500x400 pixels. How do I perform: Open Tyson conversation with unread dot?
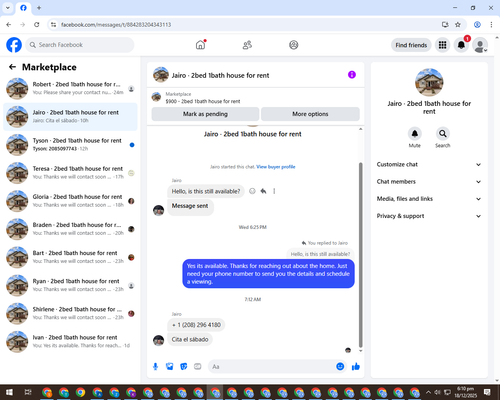coord(70,145)
